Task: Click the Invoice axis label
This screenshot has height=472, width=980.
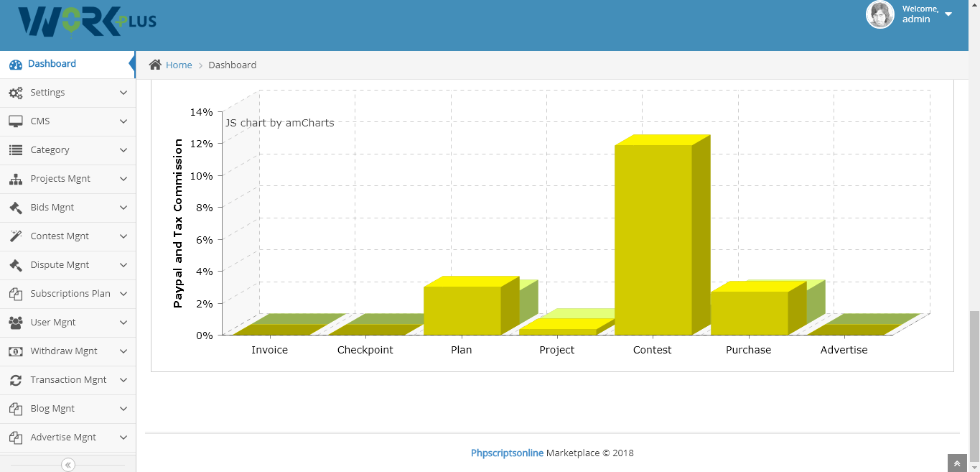Action: pyautogui.click(x=269, y=350)
